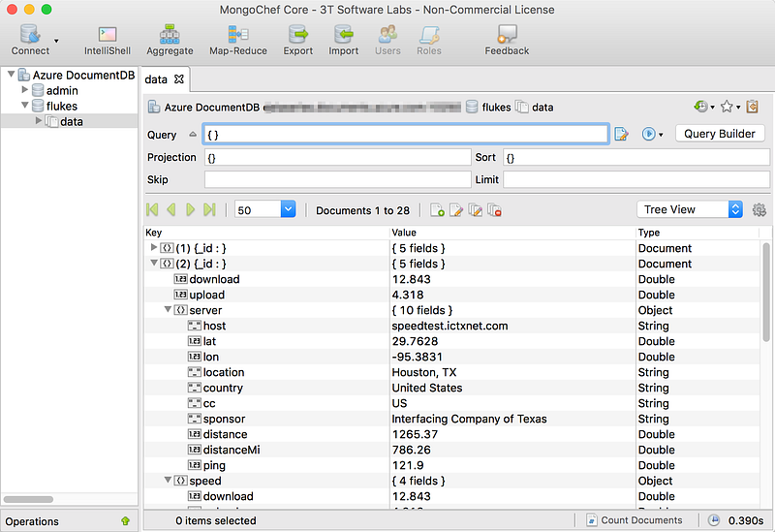Go to last page of documents
The image size is (775, 532).
point(209,209)
